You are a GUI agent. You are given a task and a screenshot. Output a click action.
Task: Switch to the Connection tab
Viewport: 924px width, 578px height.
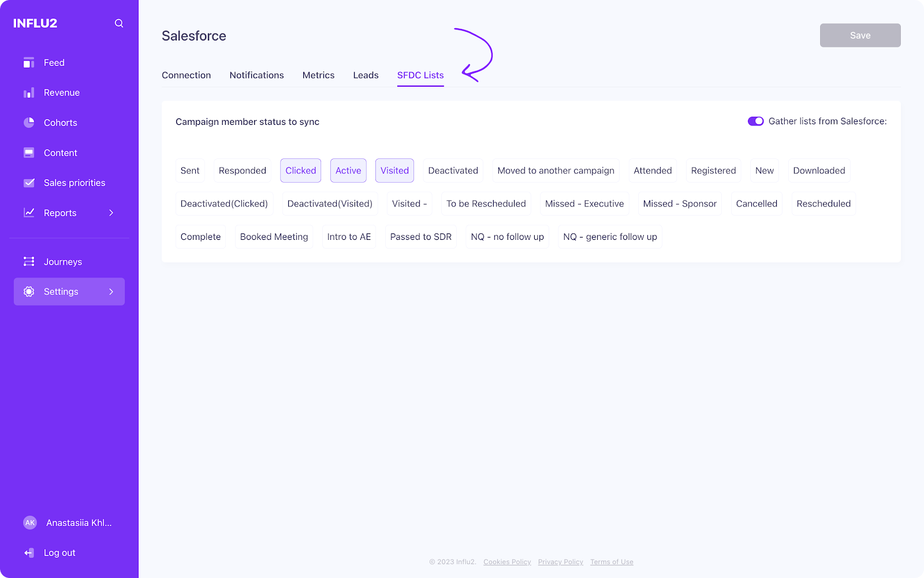click(186, 75)
